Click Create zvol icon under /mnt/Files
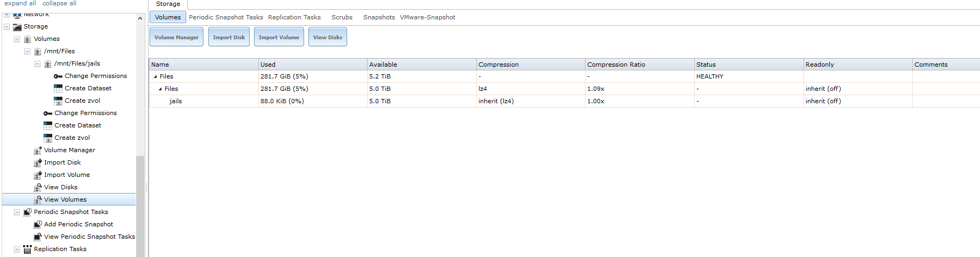980x257 pixels. 48,138
